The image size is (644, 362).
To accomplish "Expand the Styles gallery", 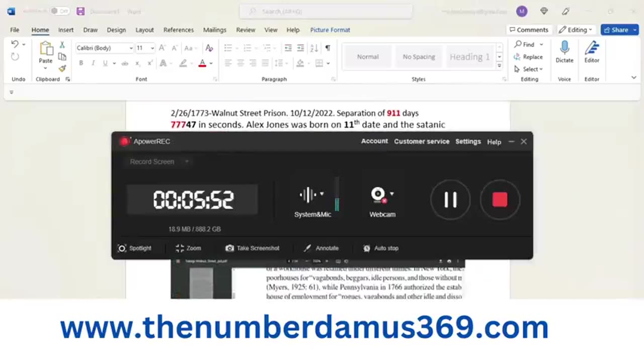I will [499, 66].
